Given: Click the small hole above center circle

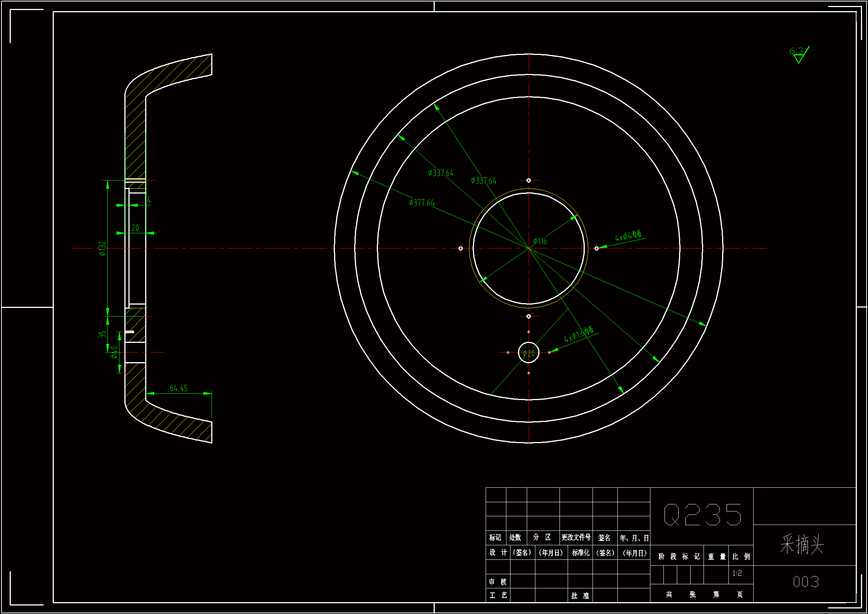Looking at the screenshot, I should 529,181.
